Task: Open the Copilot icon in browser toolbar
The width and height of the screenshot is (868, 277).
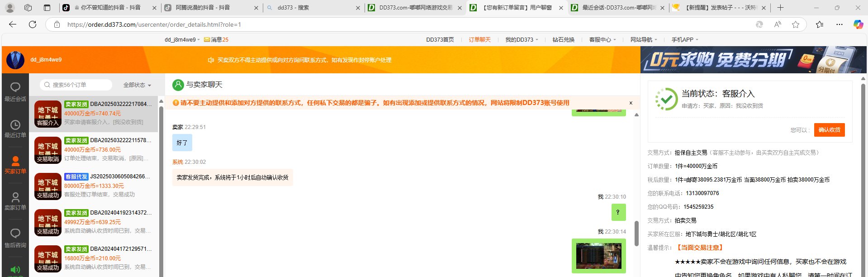Action: [858, 24]
